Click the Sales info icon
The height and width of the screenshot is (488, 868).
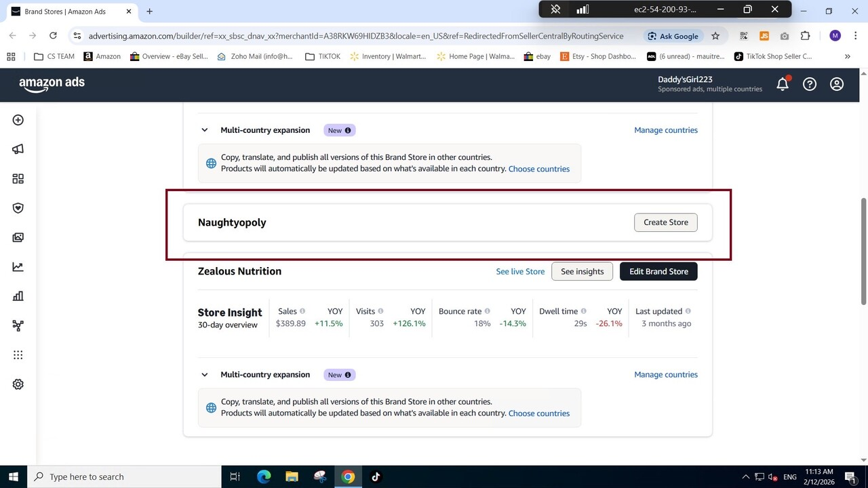302,311
